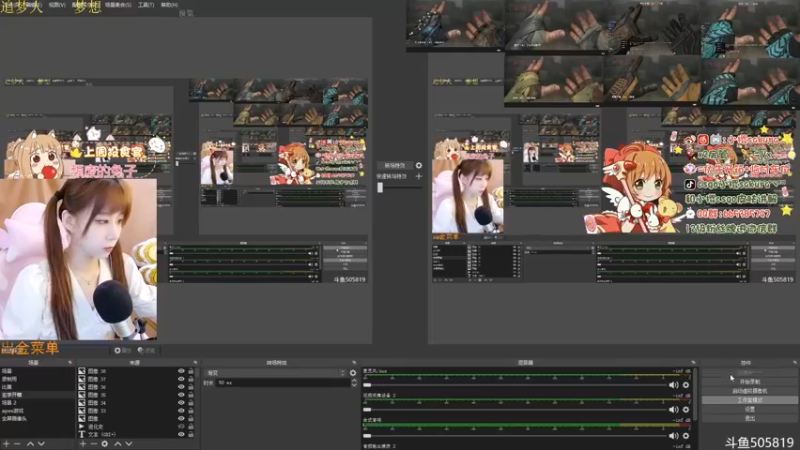Move the selected scene down
Screen dimensions: 800x450
pos(41,444)
